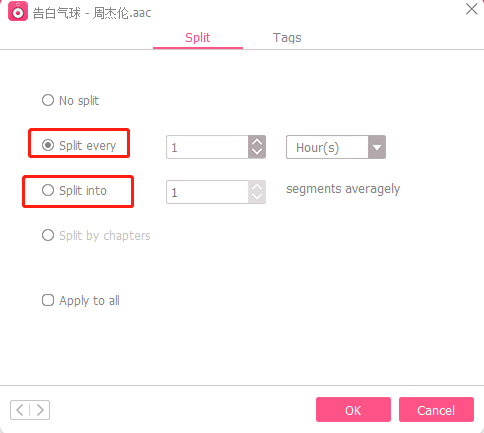Go to next file with right arrow
This screenshot has width=484, height=433.
point(40,410)
